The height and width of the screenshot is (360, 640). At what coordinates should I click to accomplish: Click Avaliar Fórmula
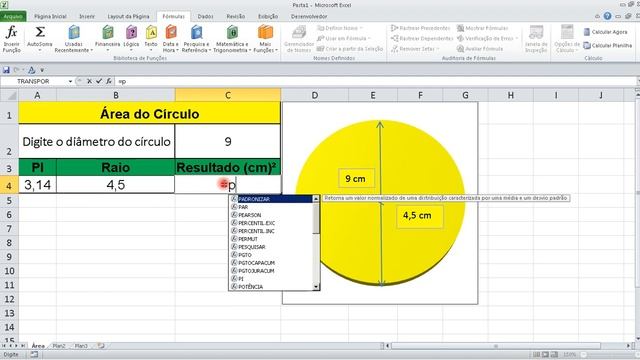point(480,49)
